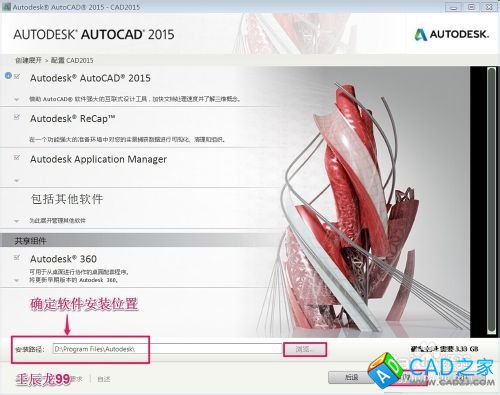The height and width of the screenshot is (395, 500).
Task: Click the 共享组件 section header
Action: (x=30, y=241)
